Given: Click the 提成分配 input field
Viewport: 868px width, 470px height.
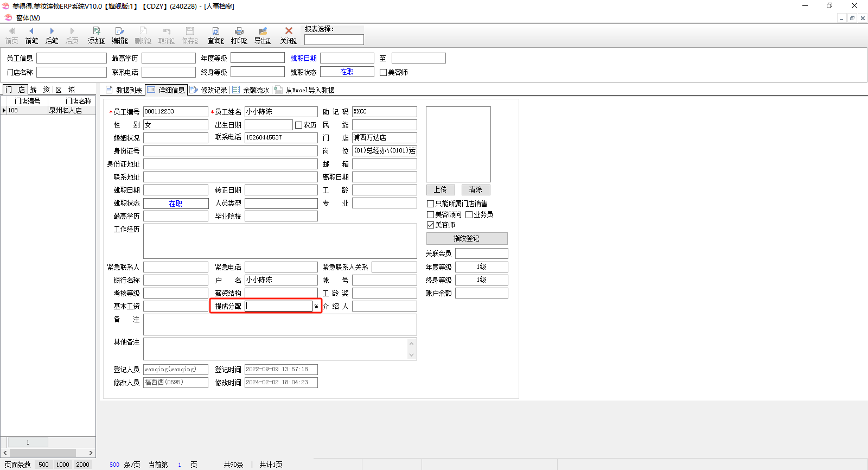Looking at the screenshot, I should coord(279,306).
